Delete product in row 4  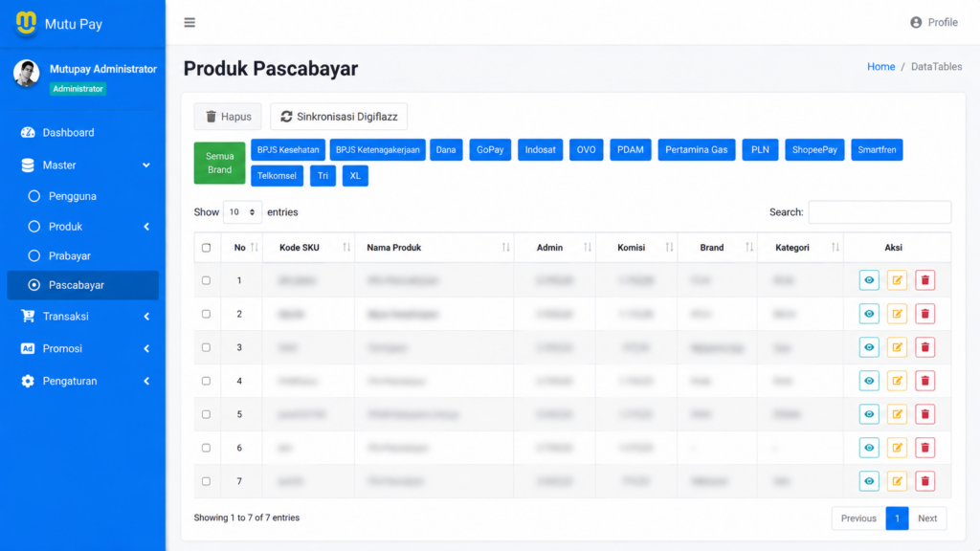tap(925, 381)
